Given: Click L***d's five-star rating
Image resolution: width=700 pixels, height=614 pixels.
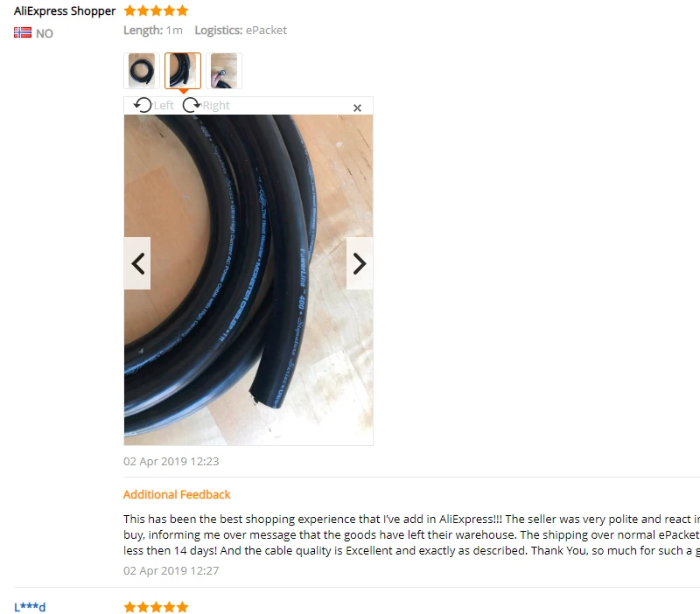Looking at the screenshot, I should pos(156,607).
